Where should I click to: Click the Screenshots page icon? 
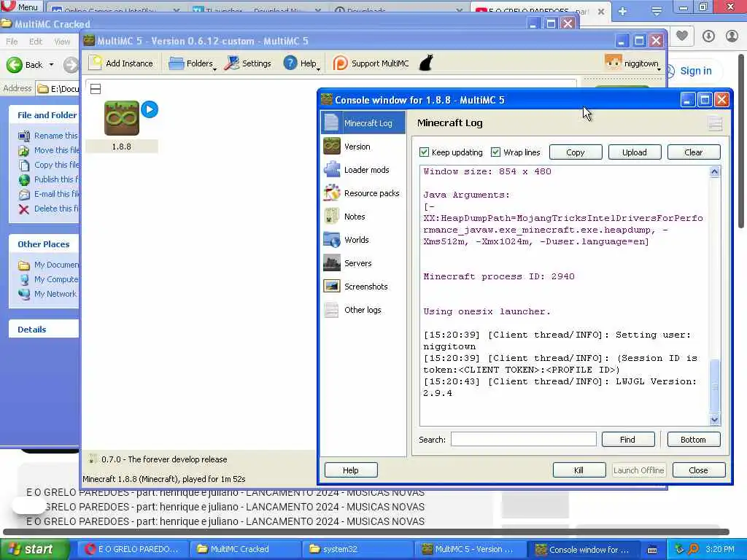pos(332,286)
